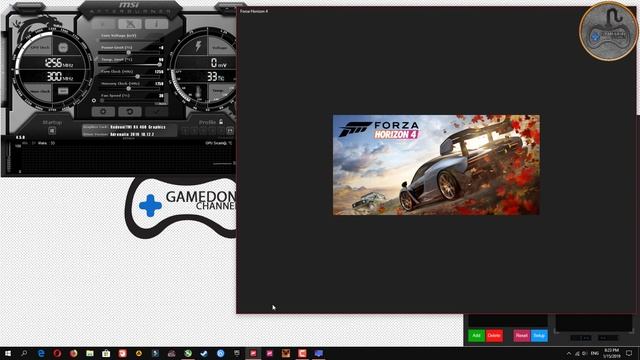This screenshot has width=640, height=360.
Task: Launch Opera browser from the taskbar
Action: click(x=57, y=353)
